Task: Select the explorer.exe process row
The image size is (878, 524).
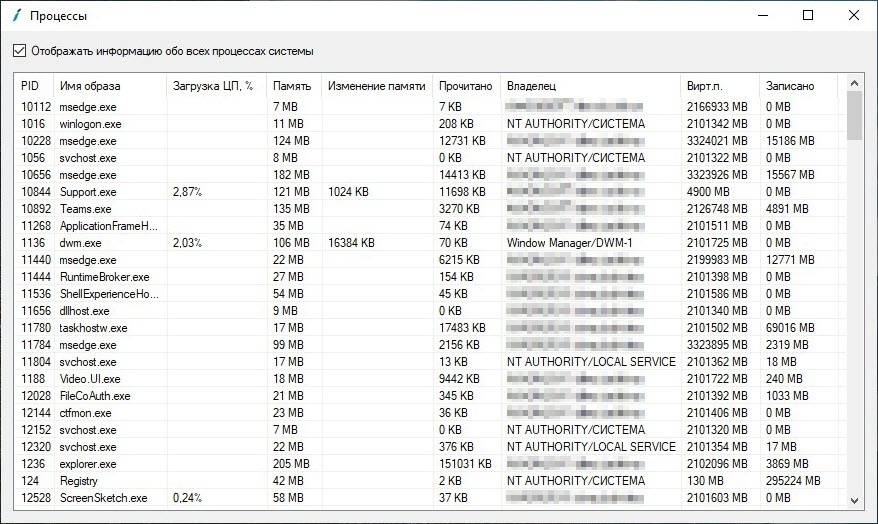Action: tap(88, 464)
